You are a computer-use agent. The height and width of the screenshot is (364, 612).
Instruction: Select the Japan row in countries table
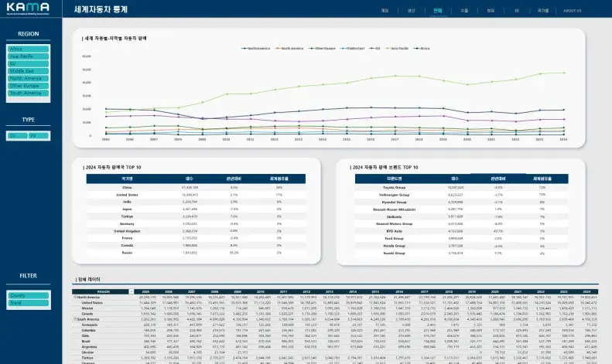point(196,209)
